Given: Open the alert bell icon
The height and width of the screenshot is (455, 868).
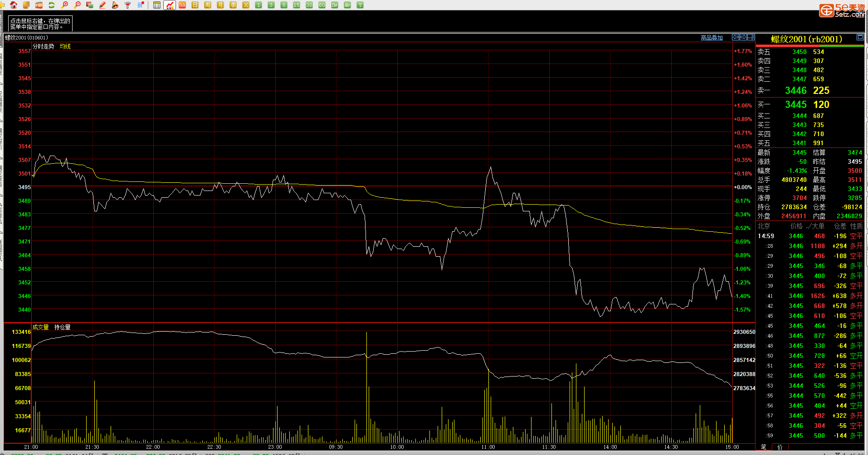Looking at the screenshot, I should point(115,5).
